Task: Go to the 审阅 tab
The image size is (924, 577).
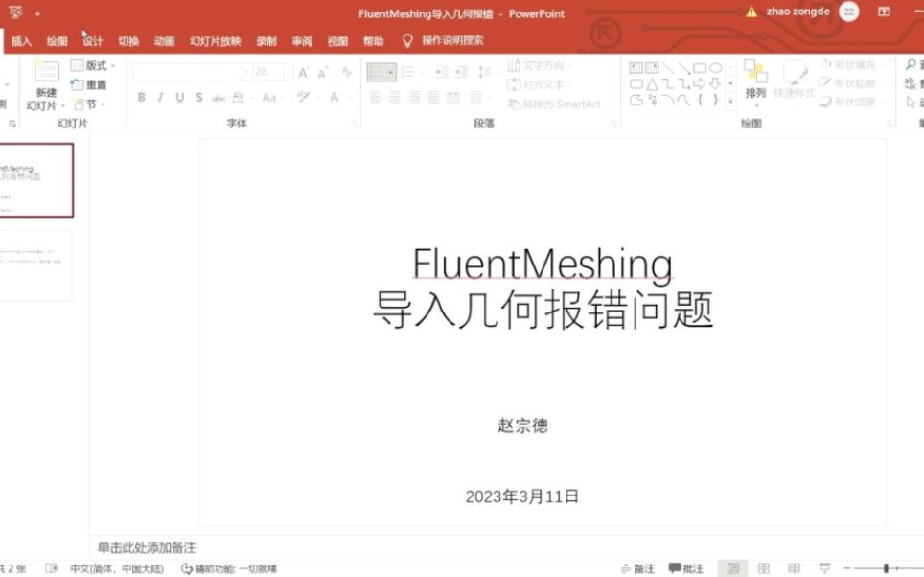Action: coord(302,41)
